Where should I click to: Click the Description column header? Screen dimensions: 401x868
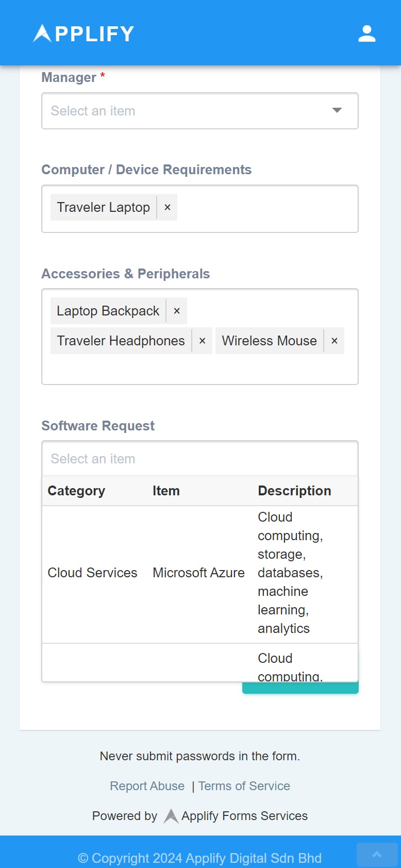294,491
